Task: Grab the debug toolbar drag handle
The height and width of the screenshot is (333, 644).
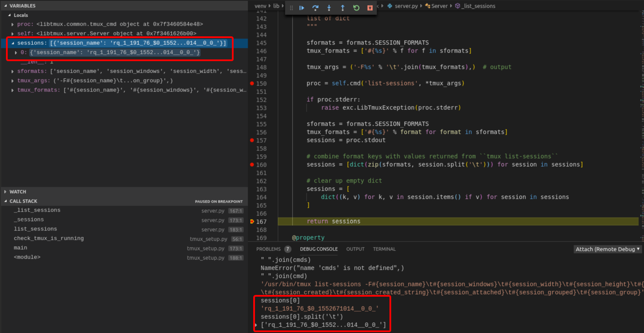Action: pos(292,8)
